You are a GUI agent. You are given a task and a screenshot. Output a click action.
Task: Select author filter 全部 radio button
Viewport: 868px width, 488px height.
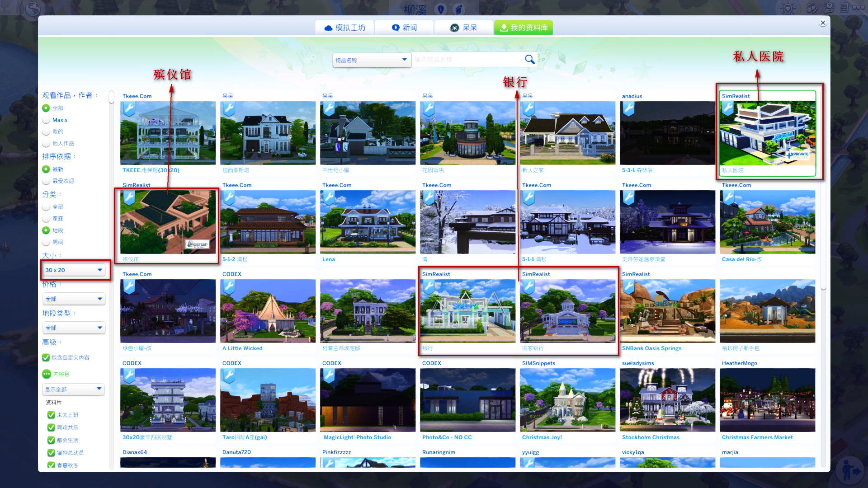(46, 108)
